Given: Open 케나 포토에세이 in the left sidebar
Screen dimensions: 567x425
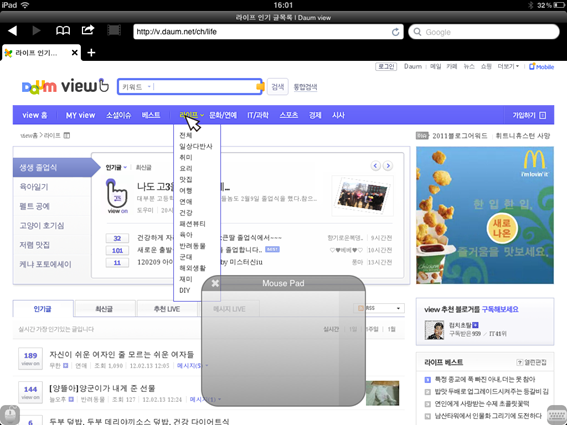Looking at the screenshot, I should 45,264.
